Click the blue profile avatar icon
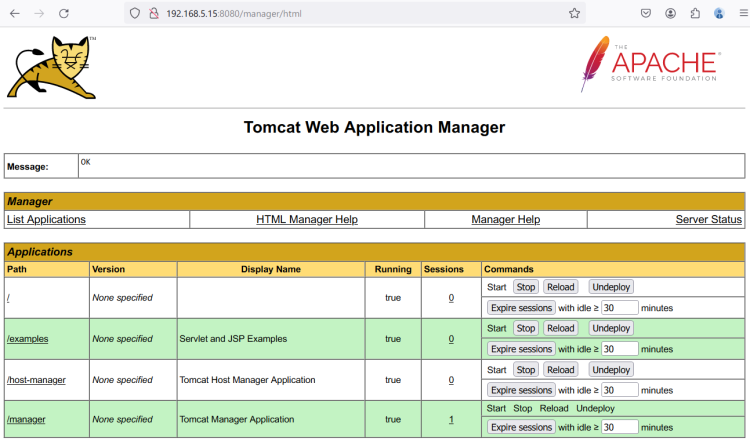The image size is (750, 445). 719,13
